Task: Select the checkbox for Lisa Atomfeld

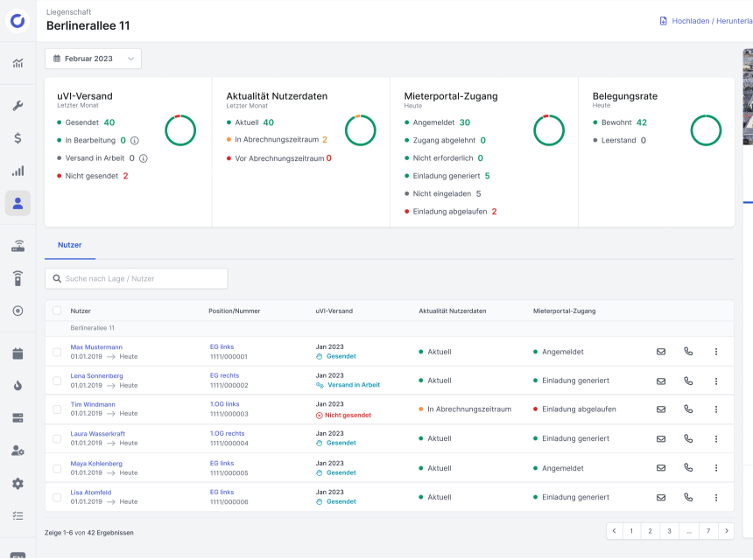Action: [x=57, y=497]
